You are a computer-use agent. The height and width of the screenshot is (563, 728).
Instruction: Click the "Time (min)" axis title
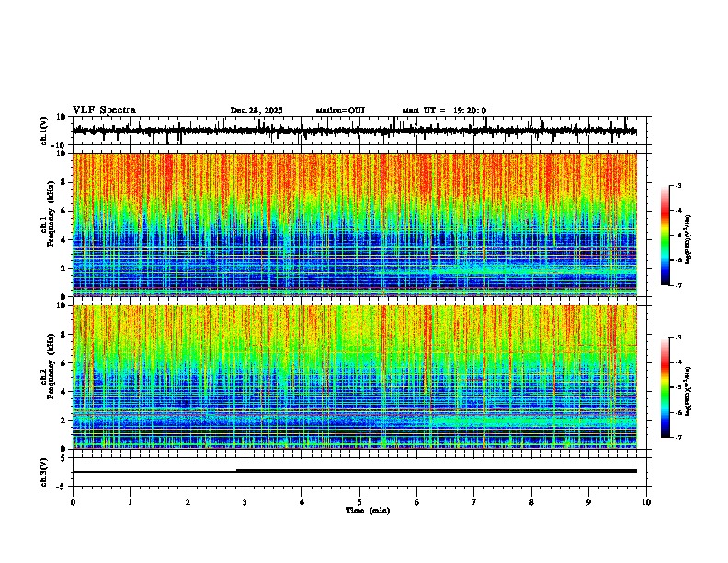(x=368, y=511)
